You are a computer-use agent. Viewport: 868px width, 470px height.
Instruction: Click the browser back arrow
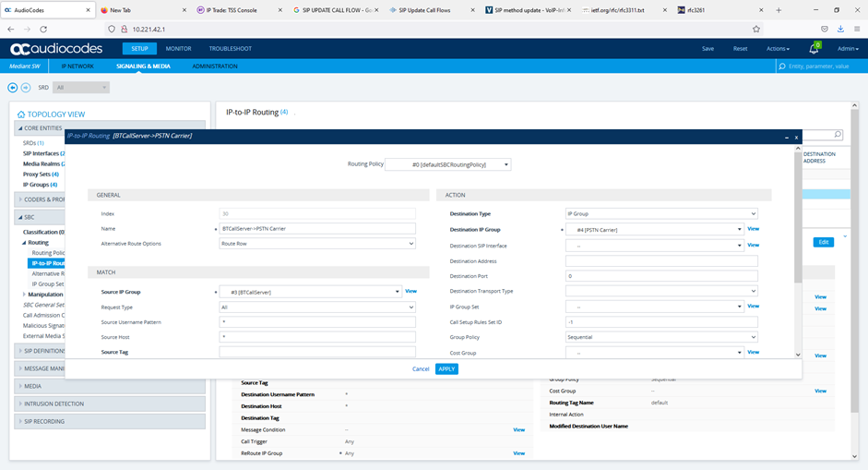coord(11,30)
